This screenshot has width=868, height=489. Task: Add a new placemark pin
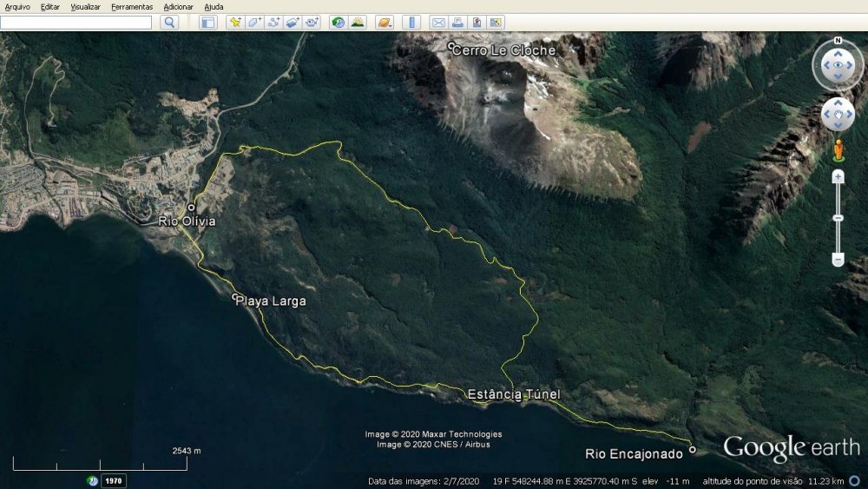234,23
